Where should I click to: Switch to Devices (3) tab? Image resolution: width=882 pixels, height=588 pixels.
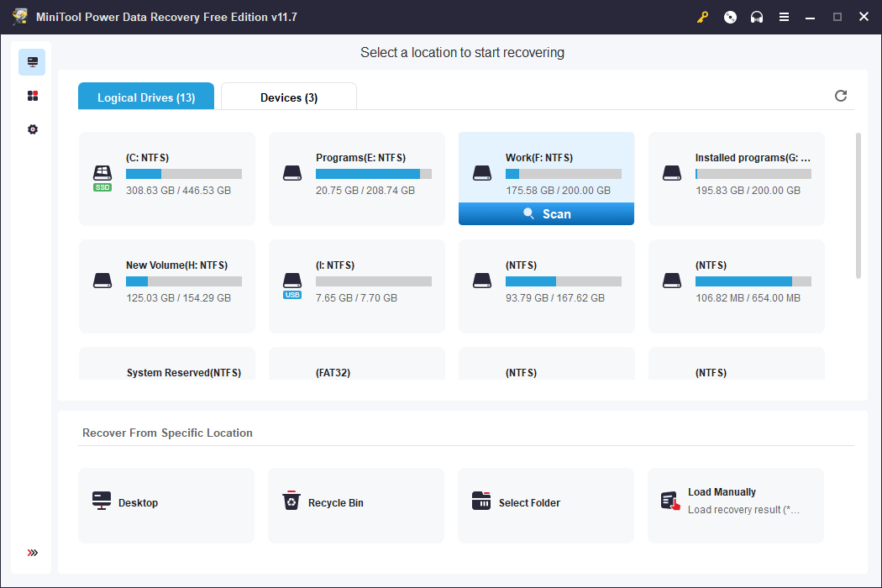click(289, 97)
